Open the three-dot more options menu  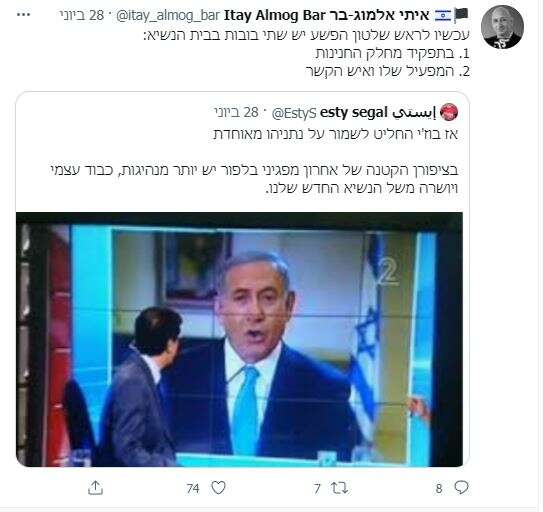24,15
